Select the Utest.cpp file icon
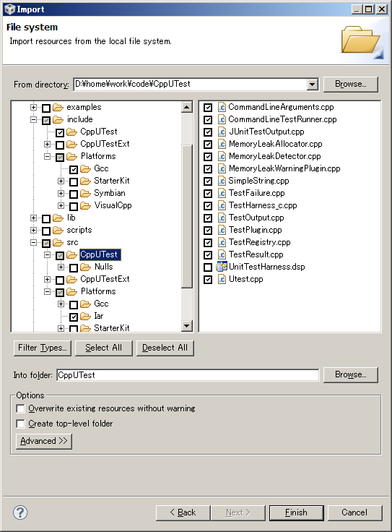The width and height of the screenshot is (392, 532). click(222, 279)
